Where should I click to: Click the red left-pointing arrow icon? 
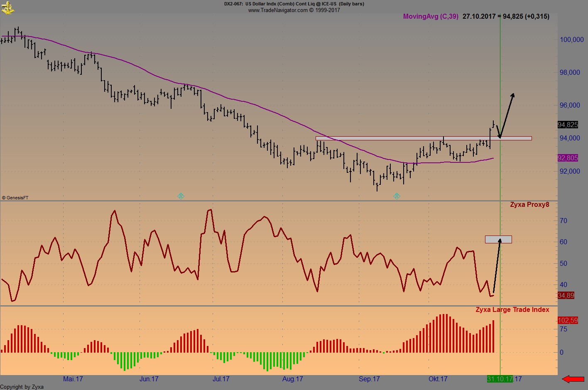(x=574, y=379)
